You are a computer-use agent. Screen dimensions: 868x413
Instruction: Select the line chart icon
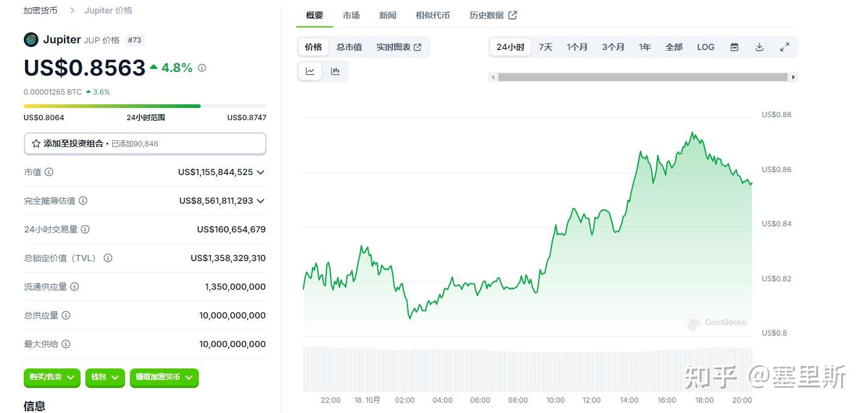pyautogui.click(x=310, y=70)
